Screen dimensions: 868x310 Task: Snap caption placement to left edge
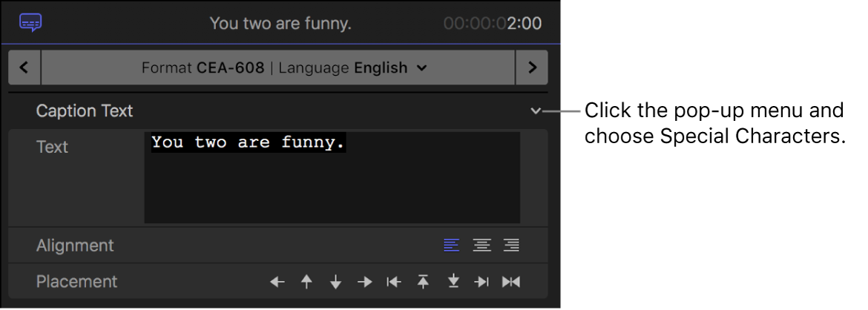click(x=393, y=282)
